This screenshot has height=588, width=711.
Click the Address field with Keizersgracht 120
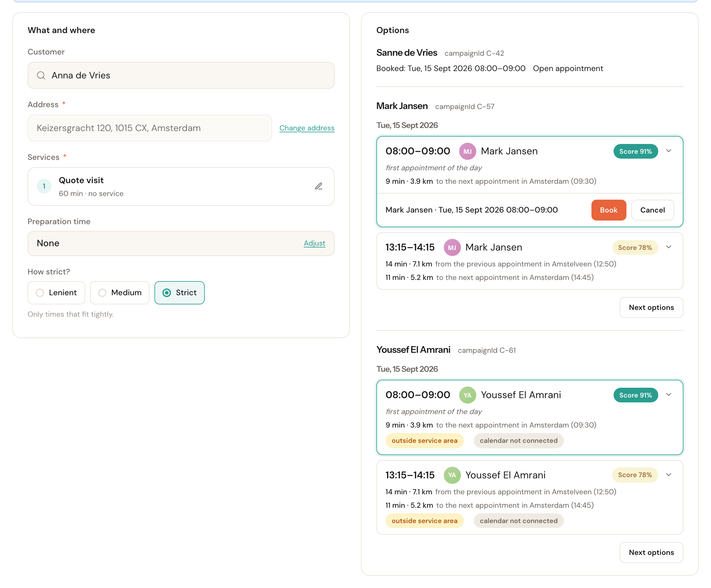[150, 128]
